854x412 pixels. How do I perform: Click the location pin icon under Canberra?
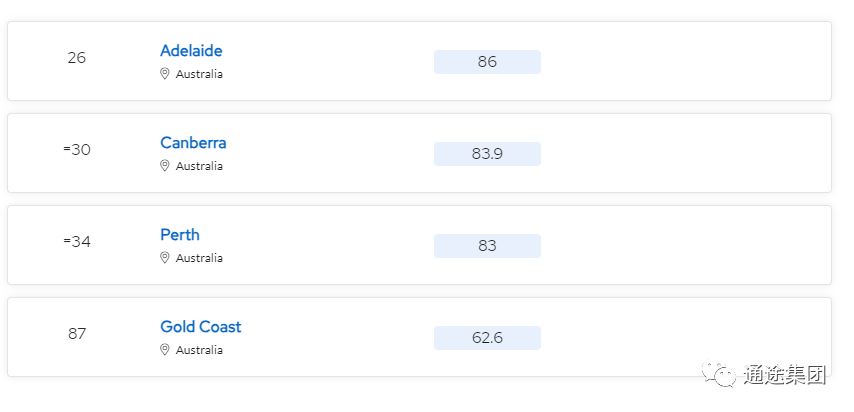pos(164,166)
